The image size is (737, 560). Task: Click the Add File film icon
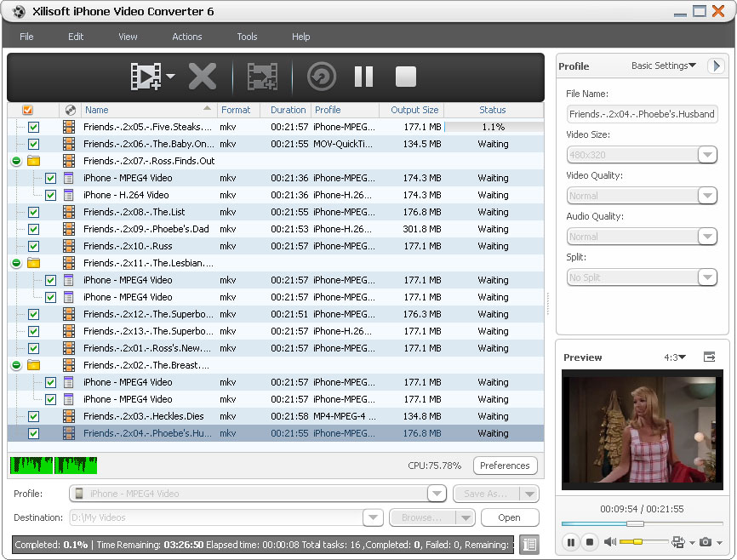tap(146, 77)
